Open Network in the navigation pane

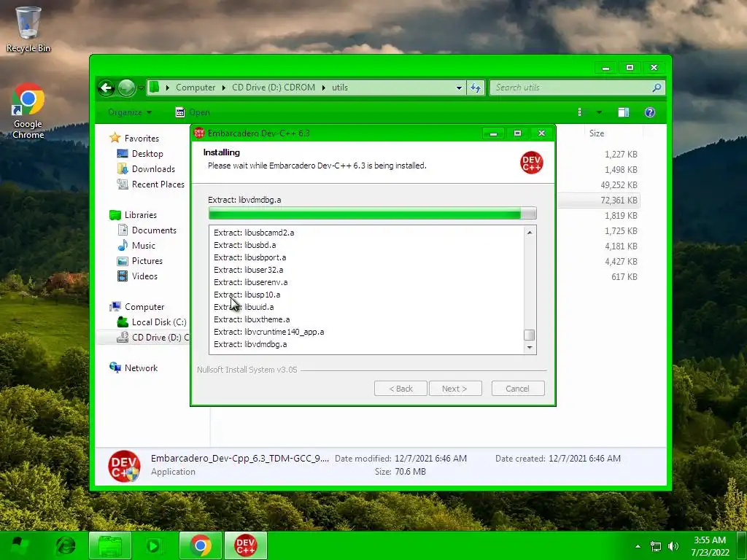coord(141,368)
